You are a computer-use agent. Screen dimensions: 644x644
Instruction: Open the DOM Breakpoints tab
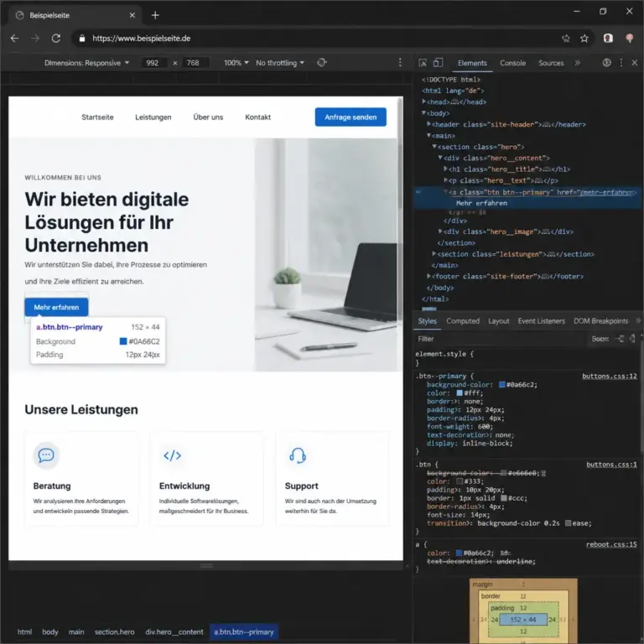601,321
